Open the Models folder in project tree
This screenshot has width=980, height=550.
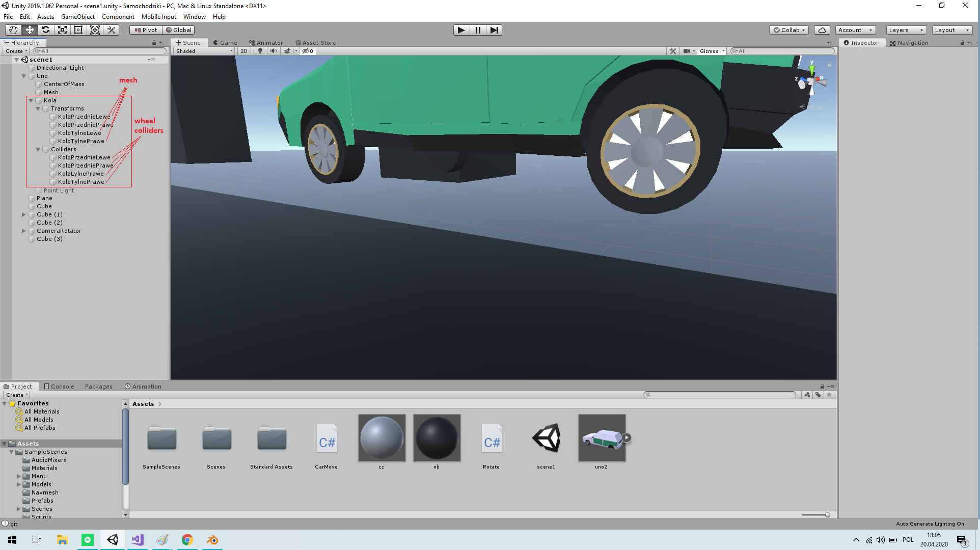coord(41,484)
